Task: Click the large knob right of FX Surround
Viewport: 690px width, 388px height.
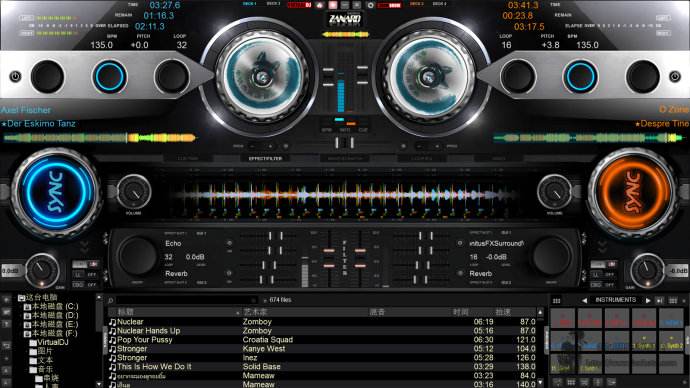Action: pyautogui.click(x=551, y=256)
